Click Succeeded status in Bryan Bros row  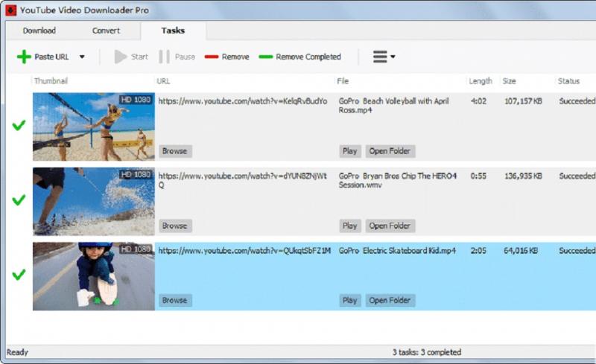coord(577,176)
